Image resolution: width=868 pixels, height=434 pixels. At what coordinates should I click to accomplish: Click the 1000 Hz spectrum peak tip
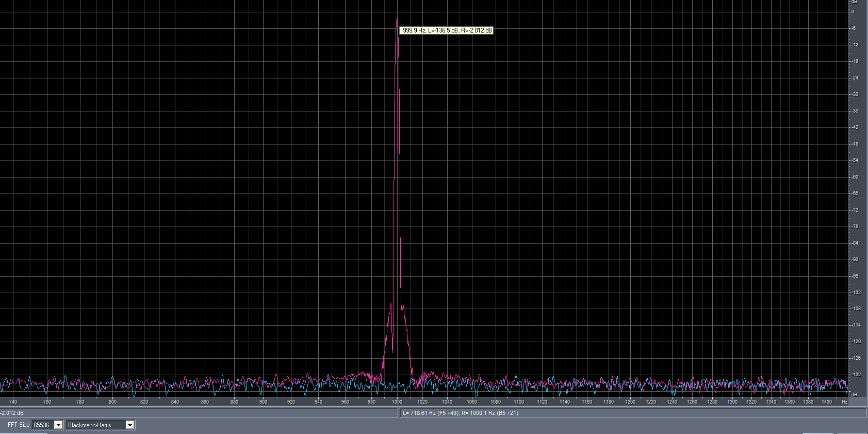[397, 19]
